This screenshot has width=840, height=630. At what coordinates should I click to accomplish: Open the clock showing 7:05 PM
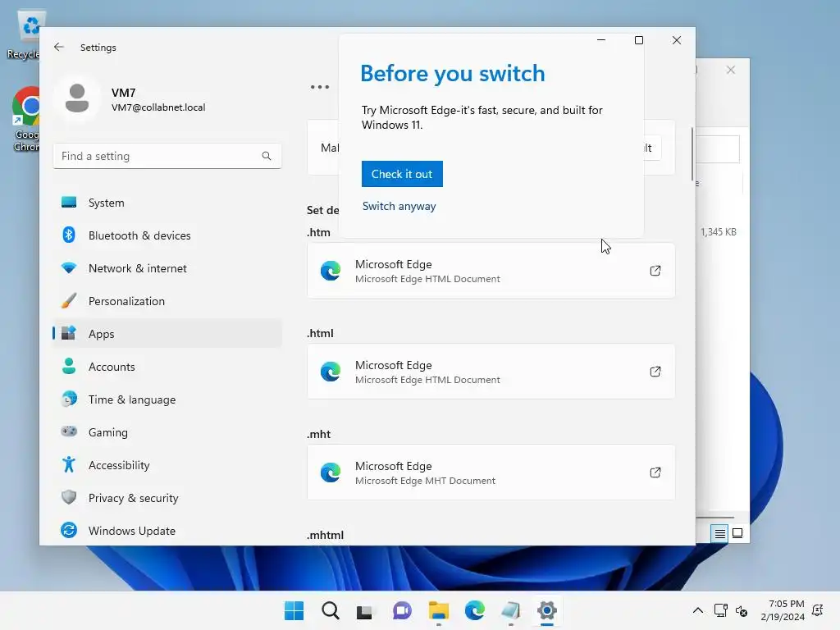pos(782,610)
